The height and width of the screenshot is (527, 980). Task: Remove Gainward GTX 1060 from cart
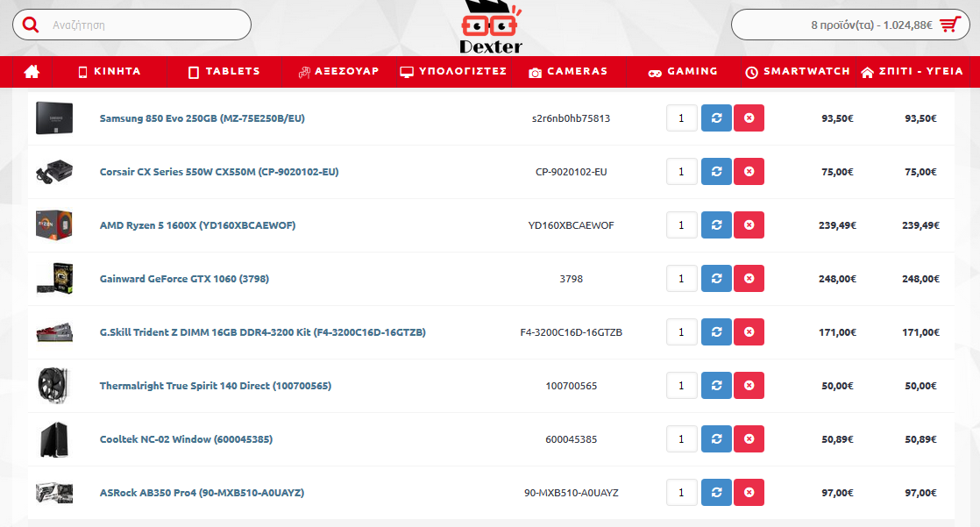click(x=749, y=278)
